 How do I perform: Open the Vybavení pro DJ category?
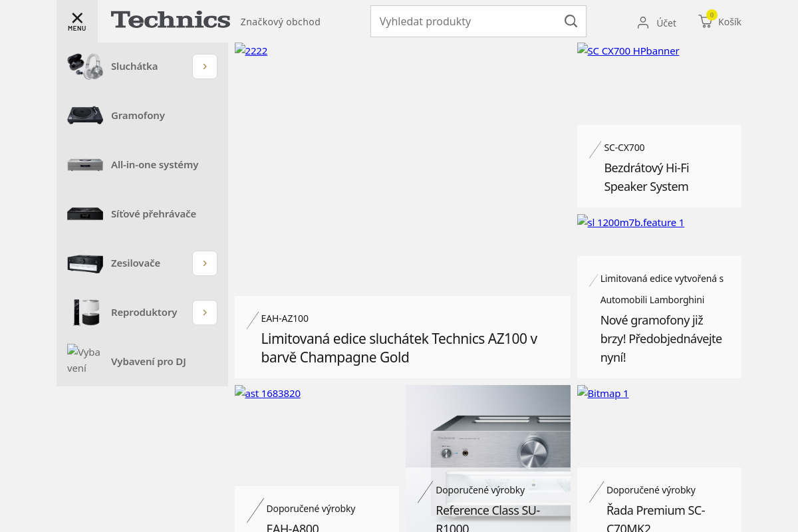(x=148, y=362)
